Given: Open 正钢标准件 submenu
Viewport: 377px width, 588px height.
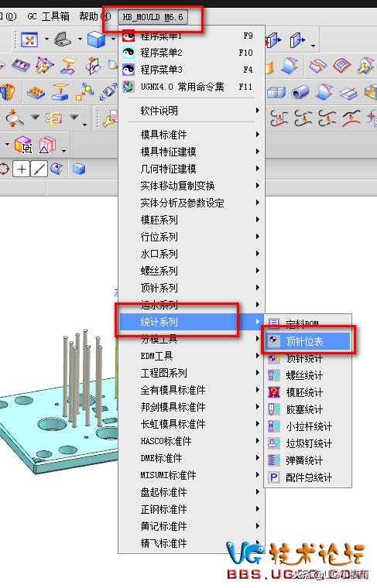Looking at the screenshot, I should [192, 509].
